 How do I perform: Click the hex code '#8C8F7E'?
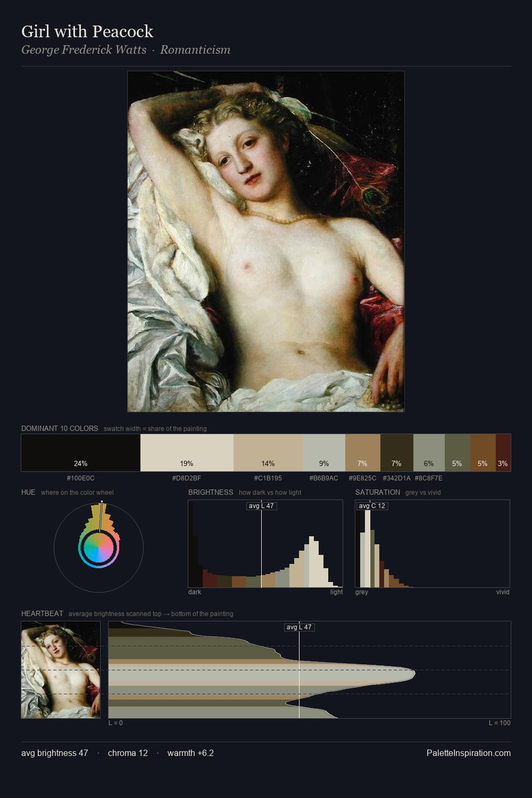[x=429, y=478]
